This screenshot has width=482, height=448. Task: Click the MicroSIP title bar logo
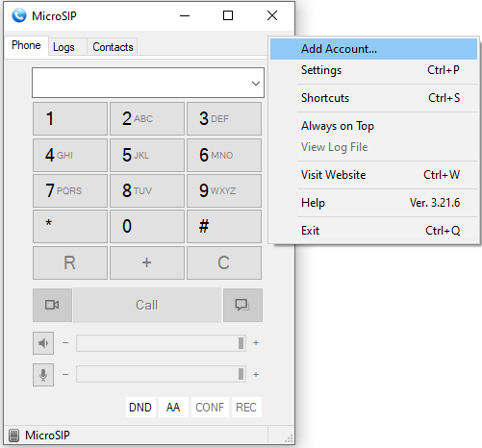coord(19,15)
